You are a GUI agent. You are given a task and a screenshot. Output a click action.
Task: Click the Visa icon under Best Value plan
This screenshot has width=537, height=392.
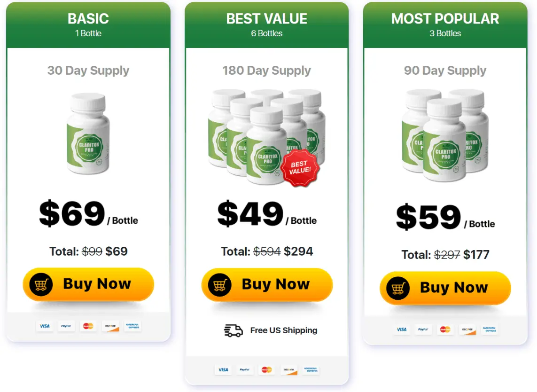tap(223, 370)
